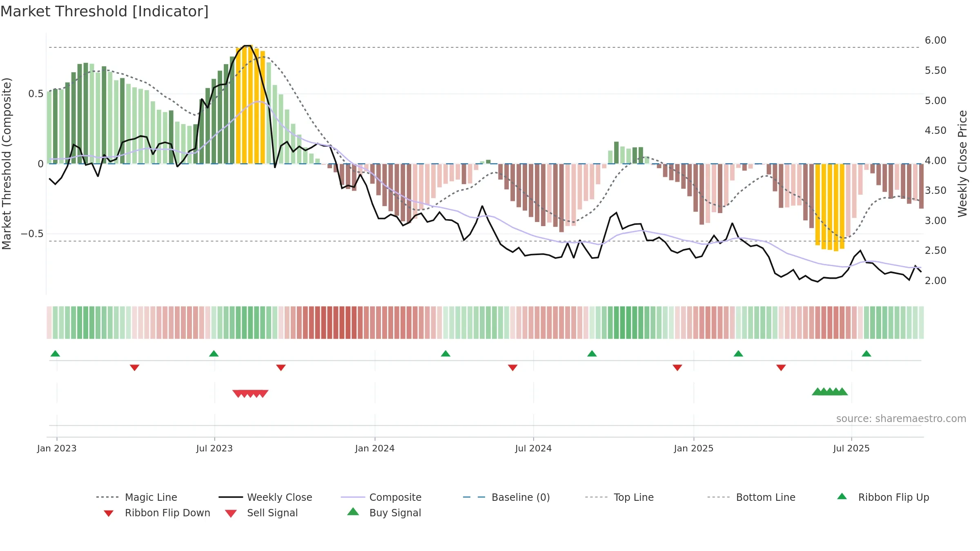The width and height of the screenshot is (980, 551).
Task: Click the ribbon flip up marker after Jul 2025
Action: click(866, 353)
